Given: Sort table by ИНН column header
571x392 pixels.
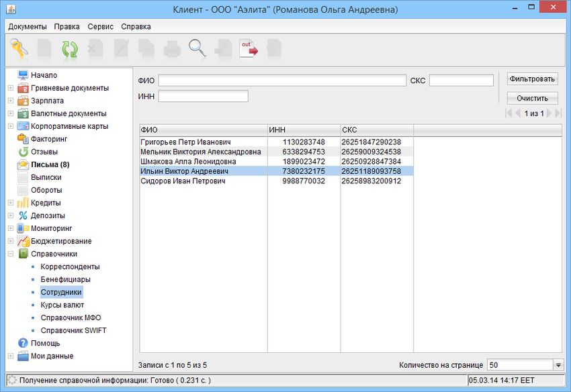Looking at the screenshot, I should [x=303, y=130].
